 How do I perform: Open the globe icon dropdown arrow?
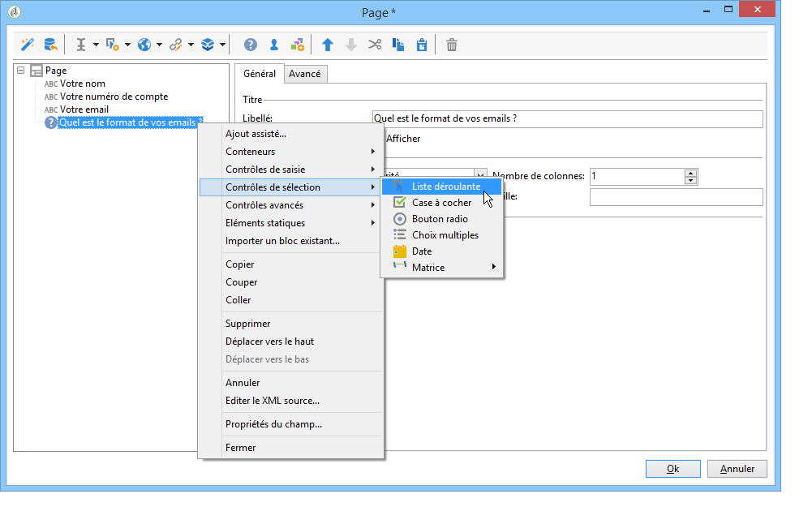(159, 45)
